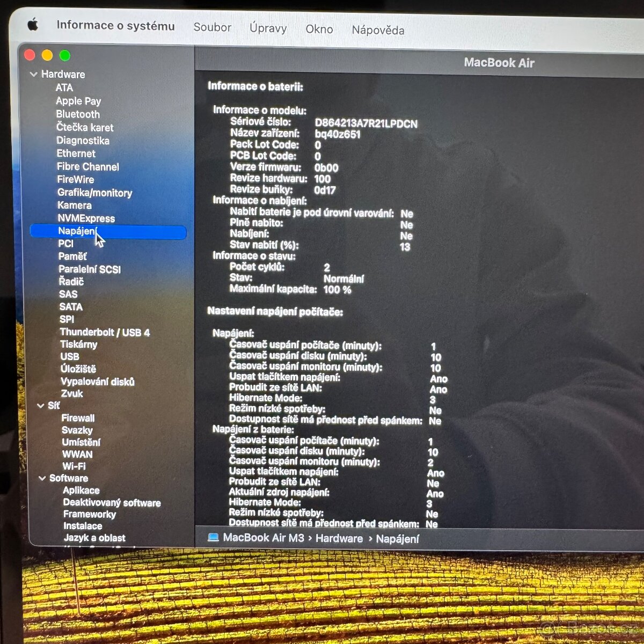Select Grafika/monitory in the sidebar
This screenshot has height=644, width=644.
pos(95,193)
